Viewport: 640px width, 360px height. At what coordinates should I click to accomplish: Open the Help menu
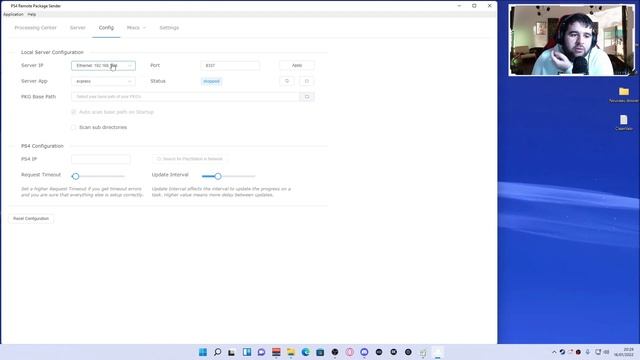[x=31, y=14]
